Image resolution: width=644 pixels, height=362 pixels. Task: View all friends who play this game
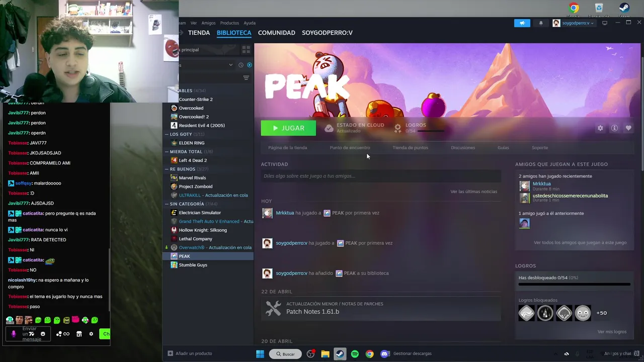pos(580,243)
